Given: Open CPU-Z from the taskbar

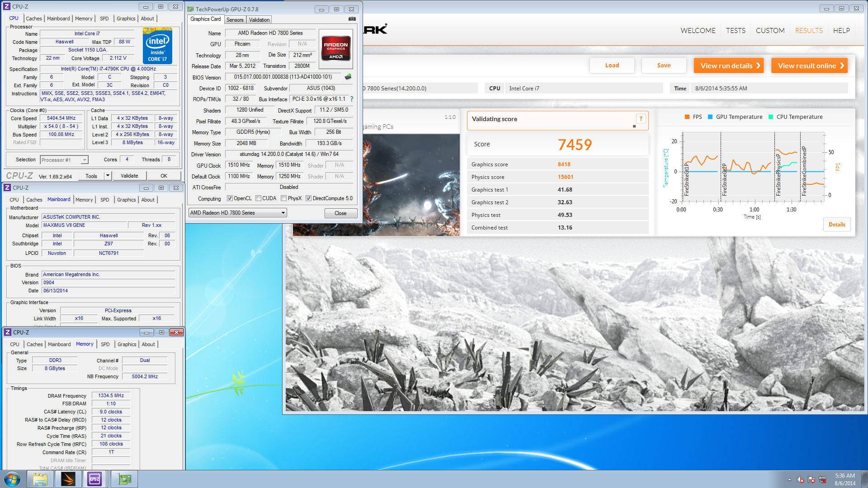Looking at the screenshot, I should [95, 479].
